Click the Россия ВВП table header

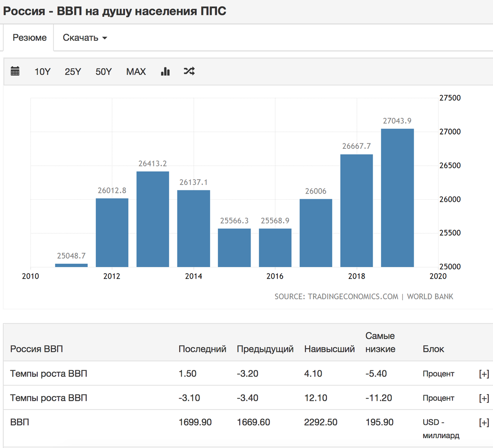37,349
